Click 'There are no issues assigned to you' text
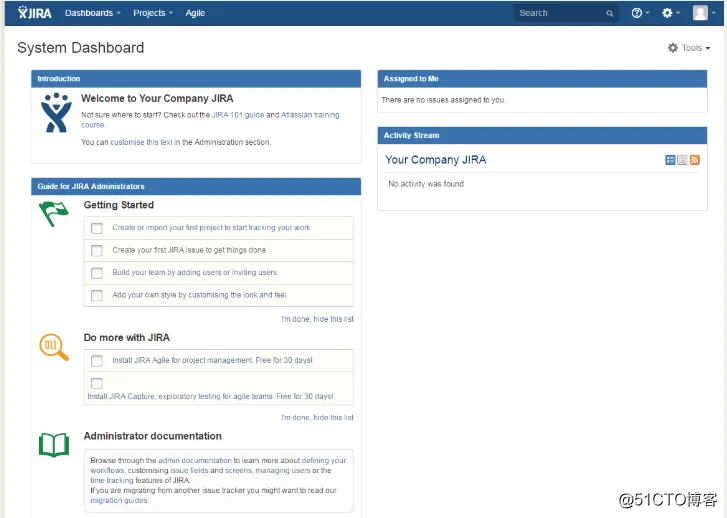The image size is (727, 518). (x=443, y=100)
